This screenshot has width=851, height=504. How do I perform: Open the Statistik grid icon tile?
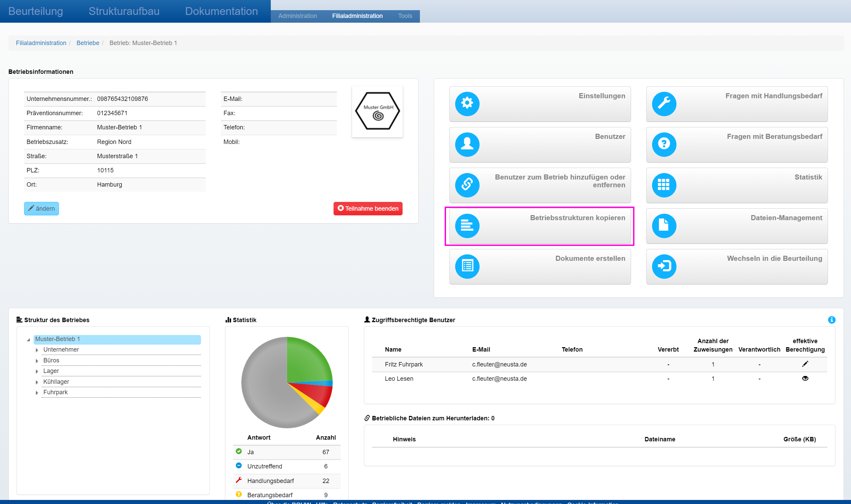(737, 185)
